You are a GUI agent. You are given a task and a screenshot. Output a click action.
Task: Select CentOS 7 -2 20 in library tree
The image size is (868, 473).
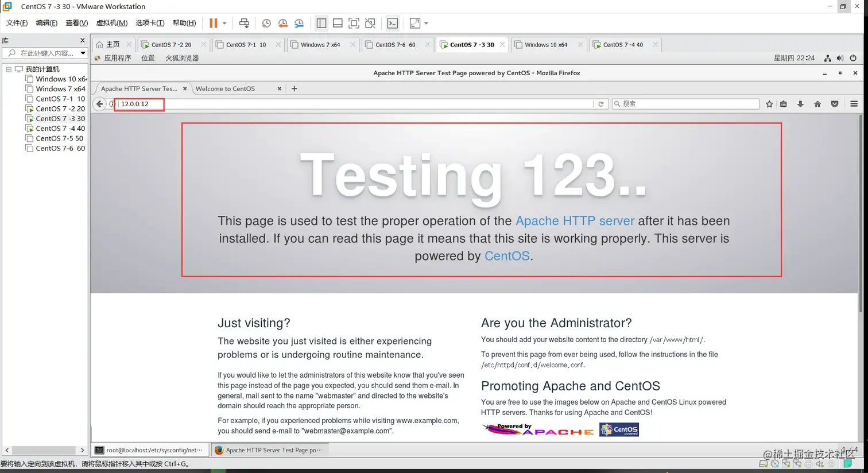56,108
